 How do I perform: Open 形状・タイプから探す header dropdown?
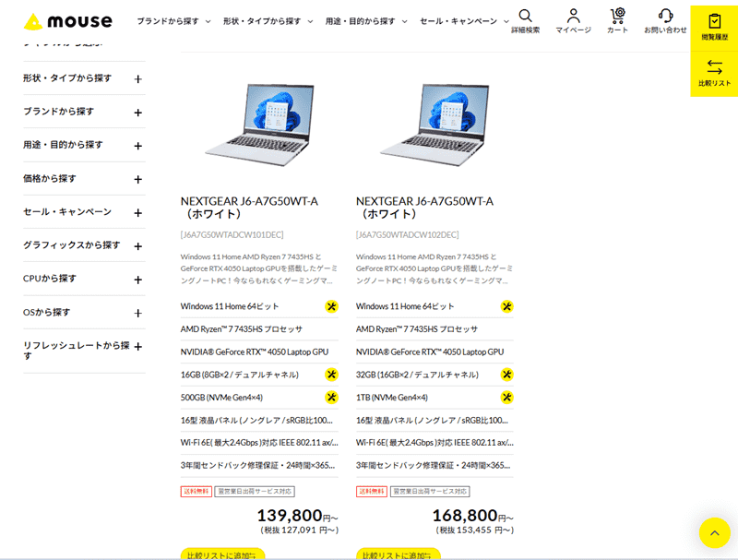[268, 21]
